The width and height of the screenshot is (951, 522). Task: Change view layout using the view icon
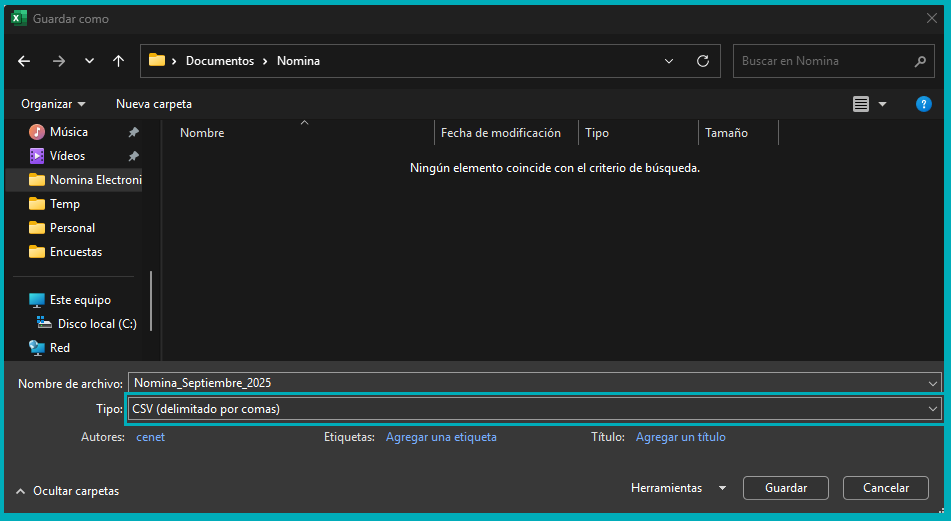click(x=861, y=104)
